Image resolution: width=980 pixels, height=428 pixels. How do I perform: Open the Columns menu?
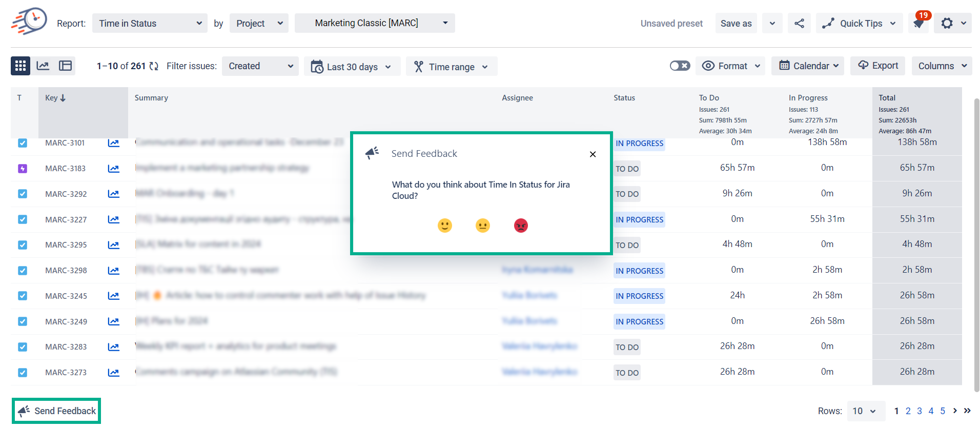[x=942, y=66]
